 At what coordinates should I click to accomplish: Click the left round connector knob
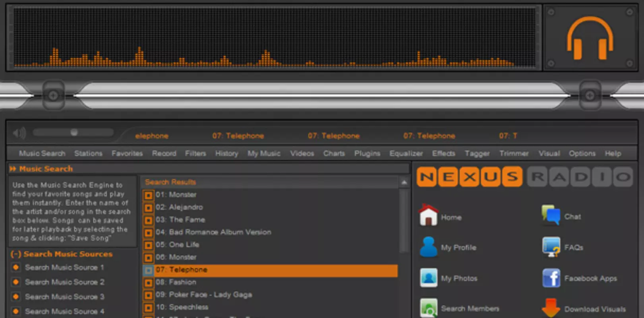[53, 95]
